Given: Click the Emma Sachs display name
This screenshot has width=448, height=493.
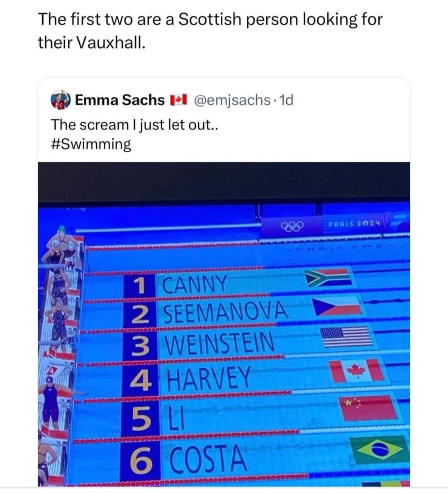Looking at the screenshot, I should tap(120, 100).
